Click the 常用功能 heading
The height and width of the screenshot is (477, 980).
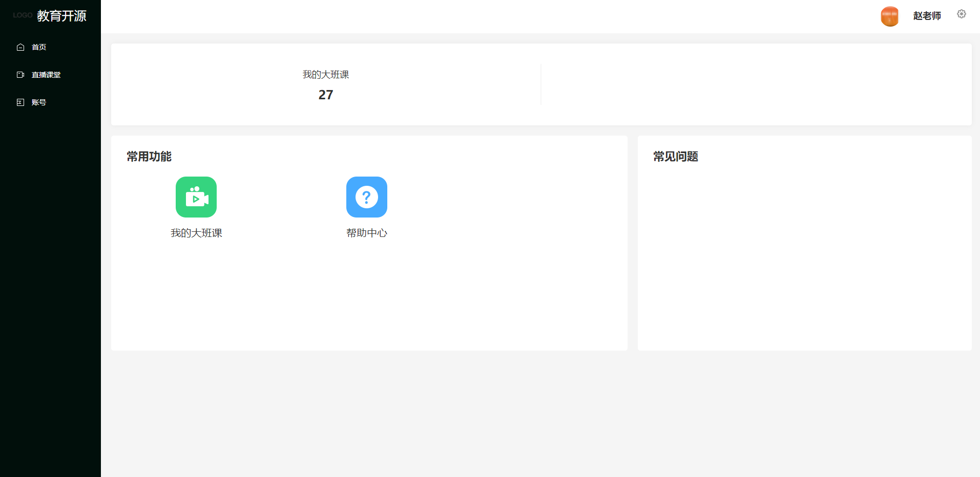click(x=149, y=157)
